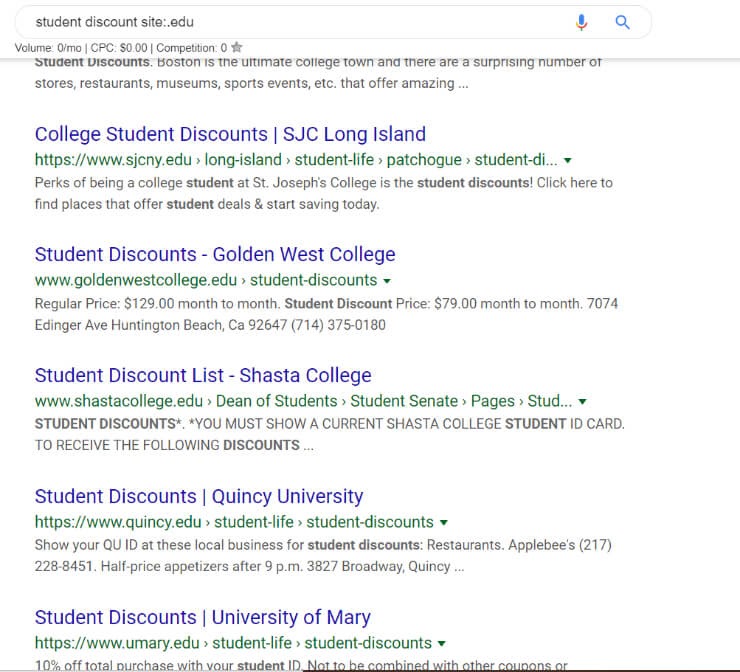Click the www.shastacollege.edu breadcrumb URL
Image resolution: width=740 pixels, height=672 pixels.
coord(303,401)
